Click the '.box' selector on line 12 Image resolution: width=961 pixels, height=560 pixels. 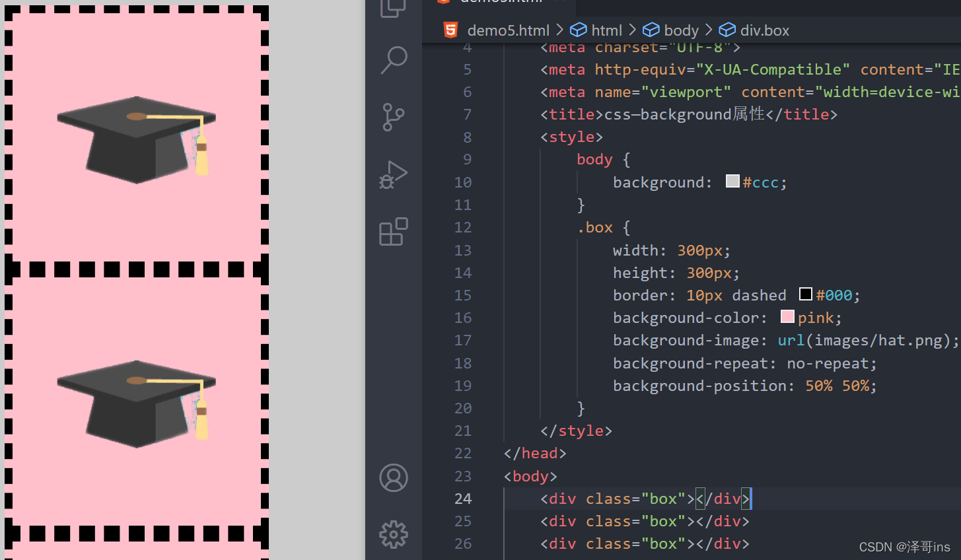(594, 227)
